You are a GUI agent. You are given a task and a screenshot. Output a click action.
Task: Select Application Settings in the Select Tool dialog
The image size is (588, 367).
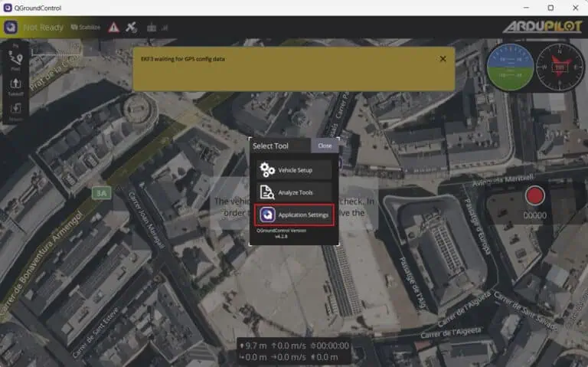point(295,215)
